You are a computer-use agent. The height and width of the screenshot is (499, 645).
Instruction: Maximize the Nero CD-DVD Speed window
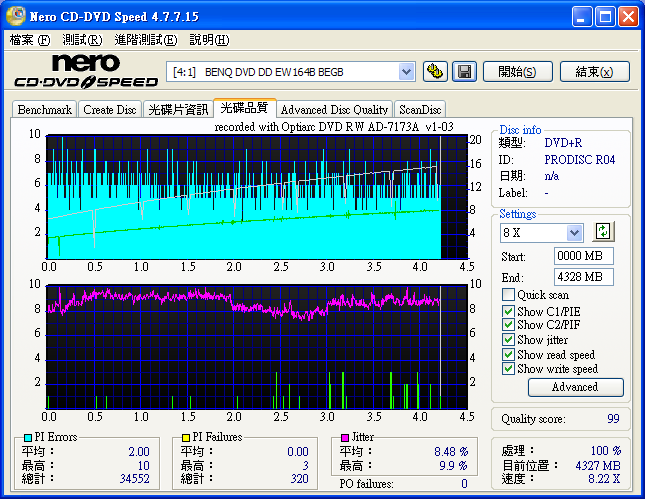605,17
